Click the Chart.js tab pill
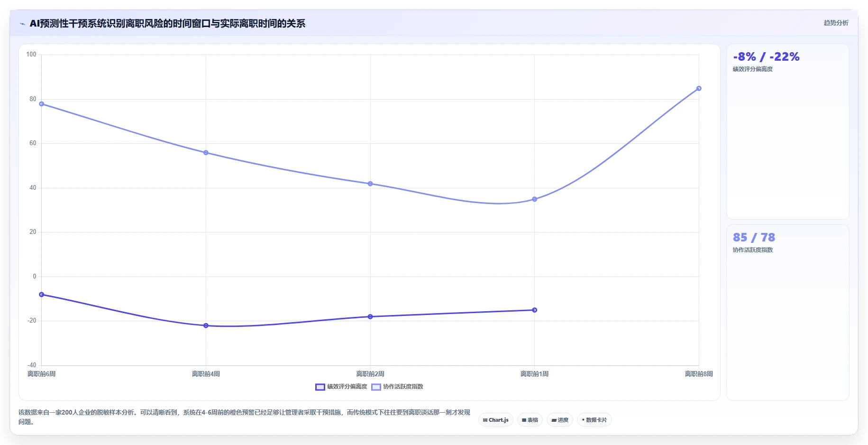The image size is (868, 445). (x=495, y=420)
